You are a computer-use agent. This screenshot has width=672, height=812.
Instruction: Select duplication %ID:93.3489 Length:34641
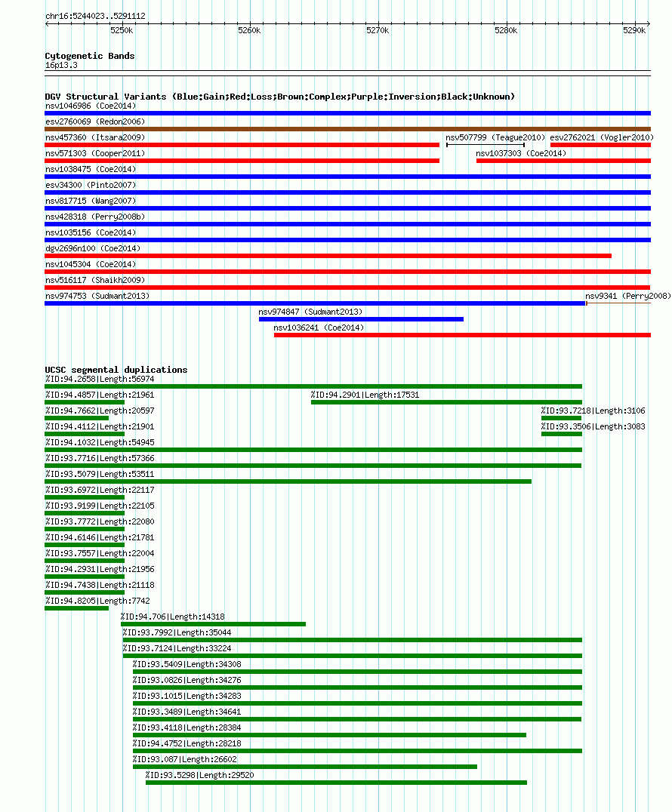tap(186, 712)
